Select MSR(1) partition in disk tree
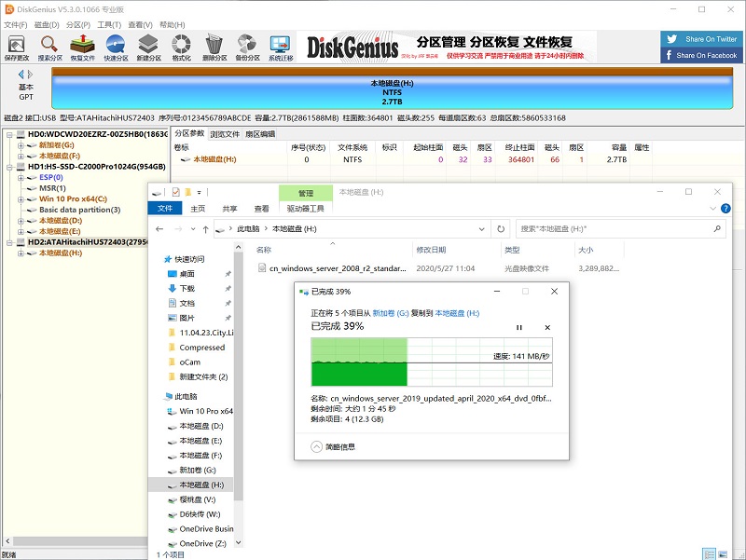 point(52,188)
